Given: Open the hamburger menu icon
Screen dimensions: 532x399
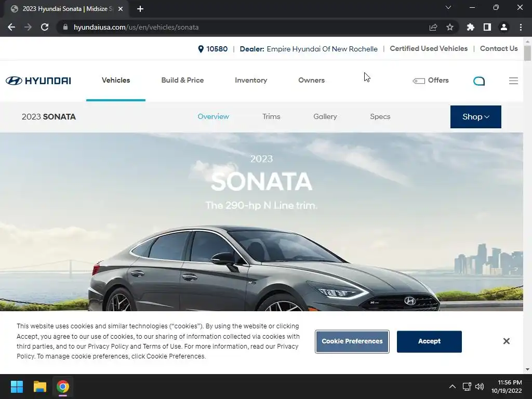Looking at the screenshot, I should pos(513,81).
